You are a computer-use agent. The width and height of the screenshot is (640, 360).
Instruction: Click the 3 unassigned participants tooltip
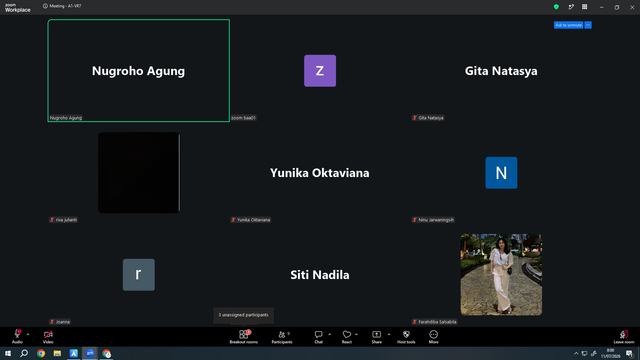tap(244, 315)
